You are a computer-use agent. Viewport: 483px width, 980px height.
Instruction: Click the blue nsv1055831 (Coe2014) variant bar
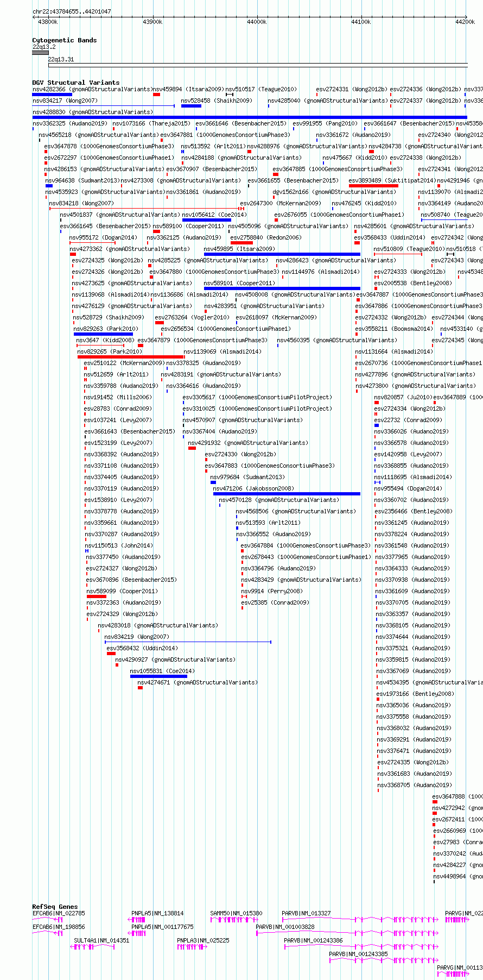coord(158,676)
